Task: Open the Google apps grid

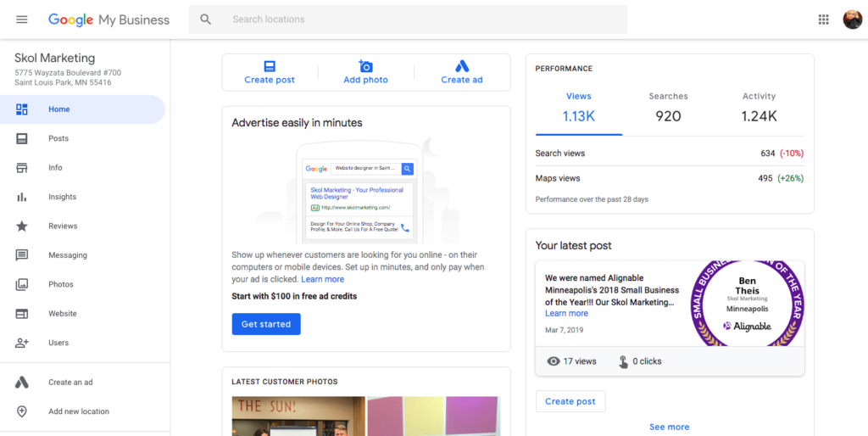Action: pyautogui.click(x=823, y=20)
